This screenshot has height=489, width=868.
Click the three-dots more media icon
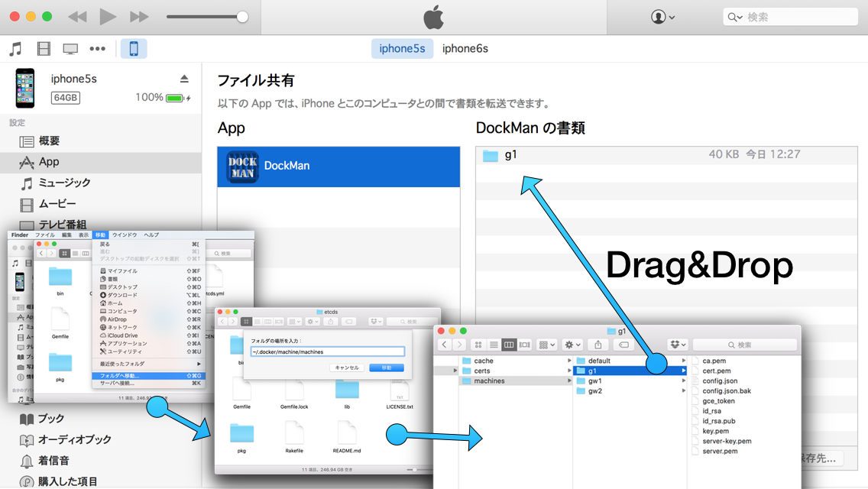coord(97,49)
